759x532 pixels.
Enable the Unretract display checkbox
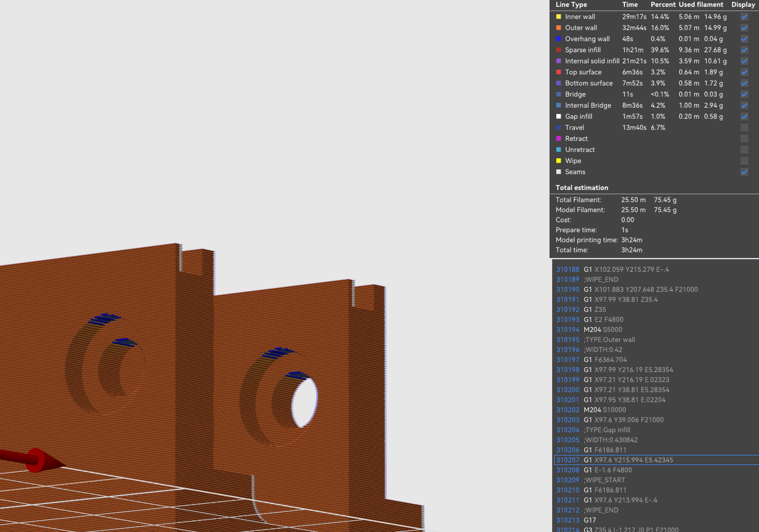click(744, 150)
